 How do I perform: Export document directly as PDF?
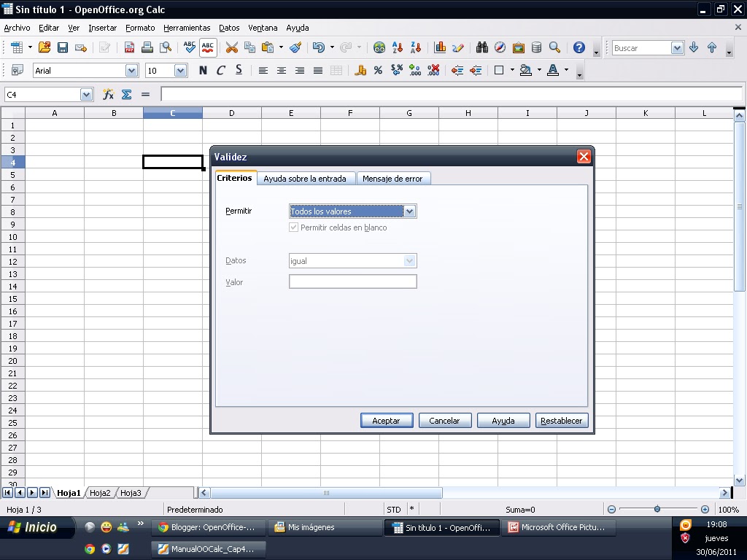tap(129, 46)
